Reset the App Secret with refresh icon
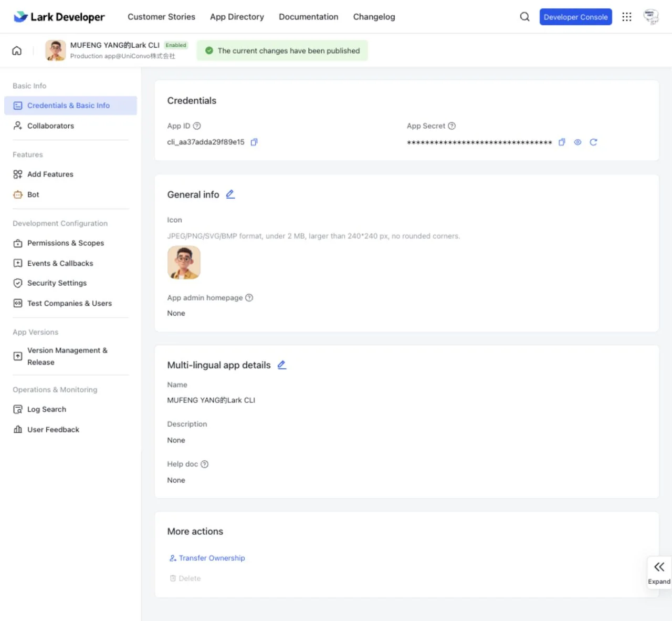The width and height of the screenshot is (672, 621). tap(593, 142)
